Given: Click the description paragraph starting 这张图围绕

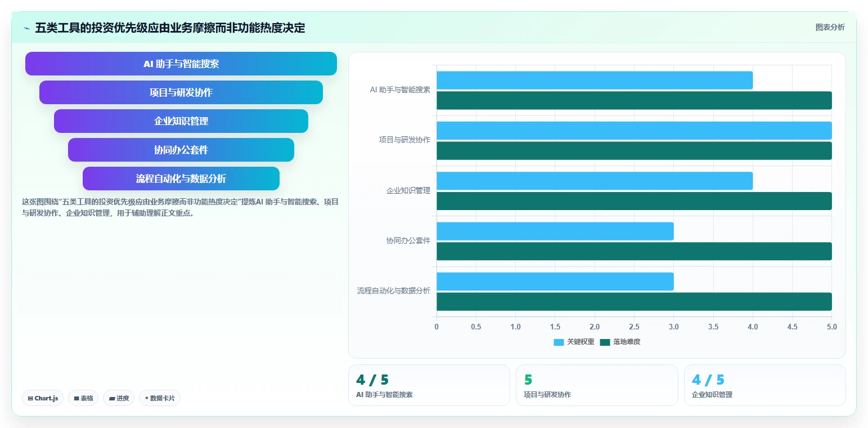Looking at the screenshot, I should tap(180, 207).
